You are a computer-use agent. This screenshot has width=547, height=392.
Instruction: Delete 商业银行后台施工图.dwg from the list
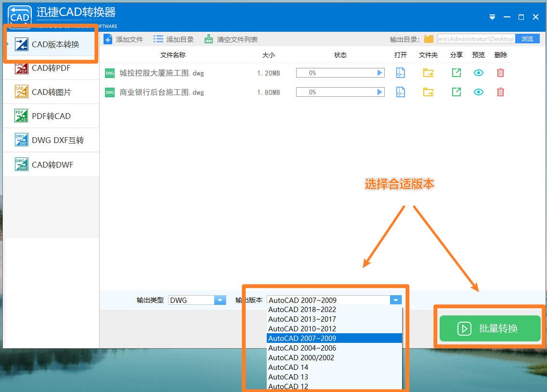pyautogui.click(x=500, y=92)
